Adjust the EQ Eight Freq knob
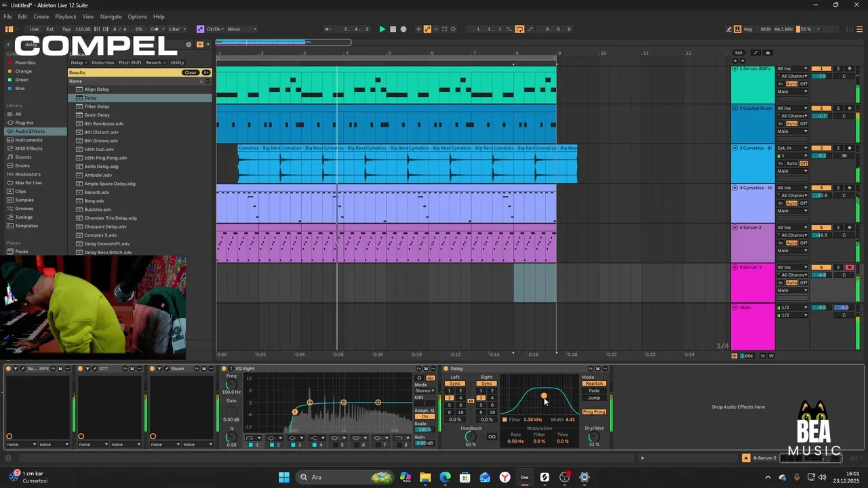868x488 pixels. click(x=231, y=385)
